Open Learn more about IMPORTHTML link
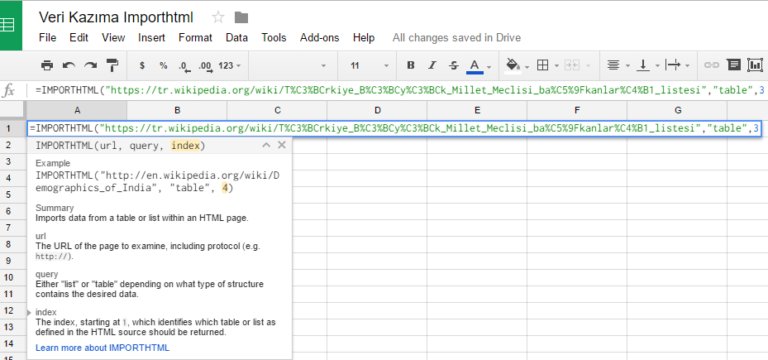The height and width of the screenshot is (360, 768). pos(102,348)
